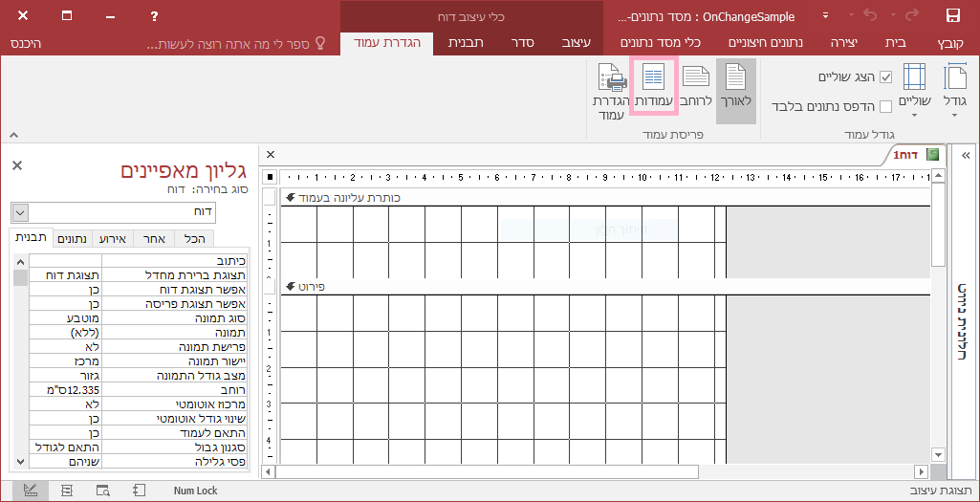Click the סגנון גבול value התאם לגודל
This screenshot has height=502, width=980.
click(66, 447)
